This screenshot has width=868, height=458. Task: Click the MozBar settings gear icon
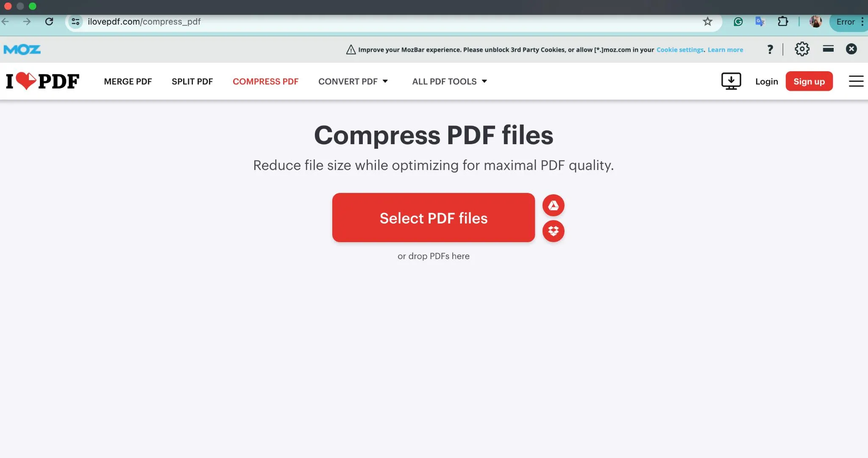(801, 49)
